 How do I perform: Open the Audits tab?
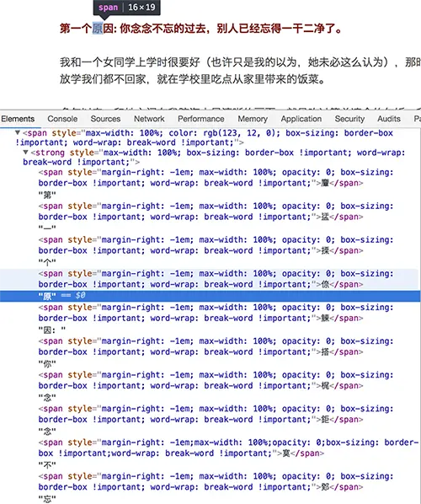pos(388,119)
